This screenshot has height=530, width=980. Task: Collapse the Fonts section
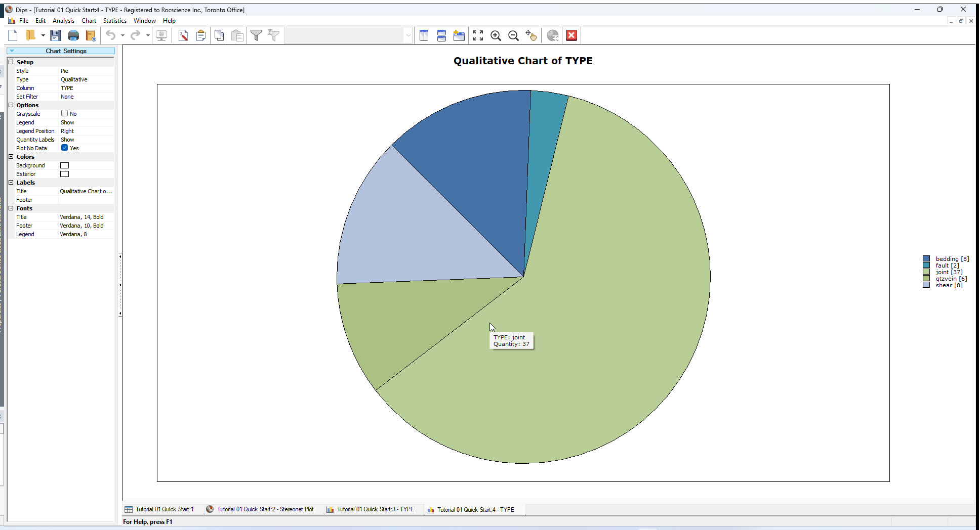(11, 208)
